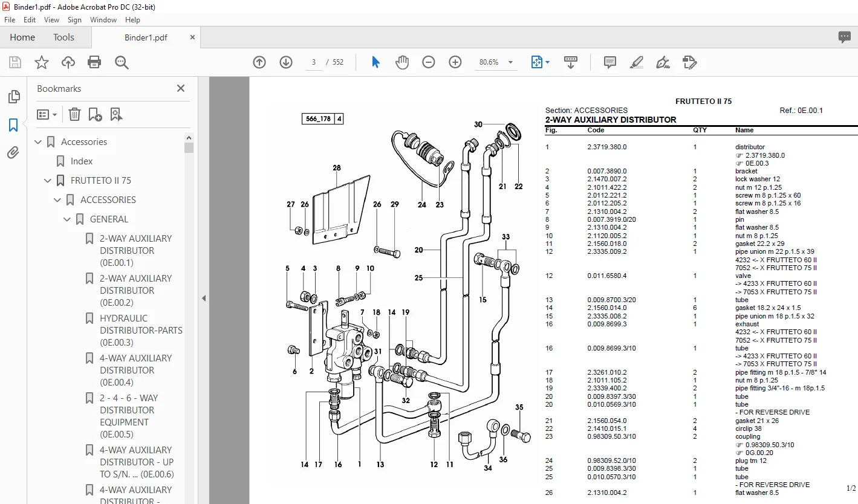Open the Edit menu
The width and height of the screenshot is (858, 504).
[x=30, y=20]
